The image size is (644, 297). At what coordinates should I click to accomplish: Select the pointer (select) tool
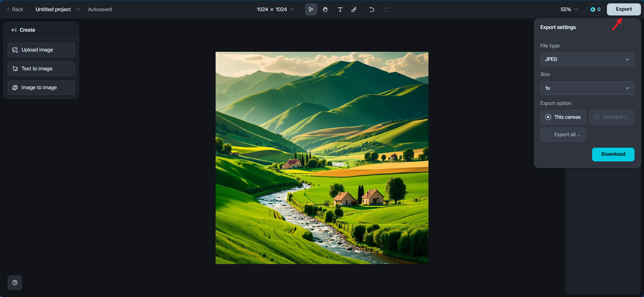tap(311, 10)
